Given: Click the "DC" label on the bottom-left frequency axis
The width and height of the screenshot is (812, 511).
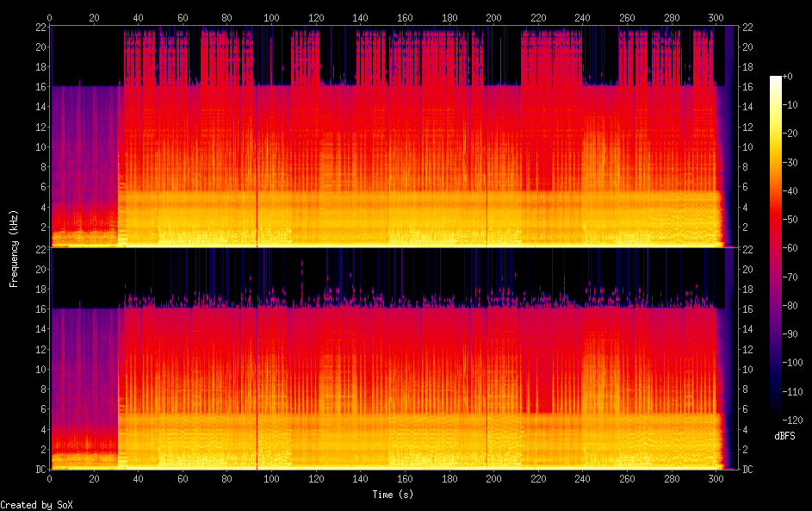Looking at the screenshot, I should coord(41,470).
